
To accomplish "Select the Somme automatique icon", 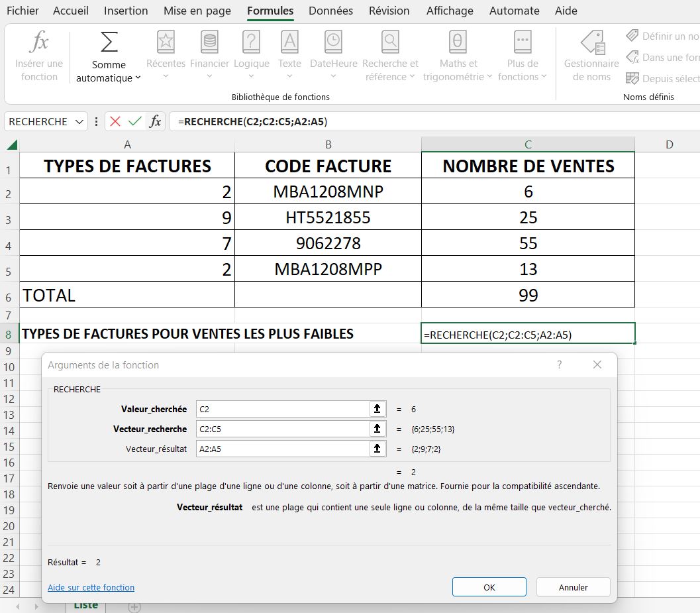I will (x=108, y=46).
